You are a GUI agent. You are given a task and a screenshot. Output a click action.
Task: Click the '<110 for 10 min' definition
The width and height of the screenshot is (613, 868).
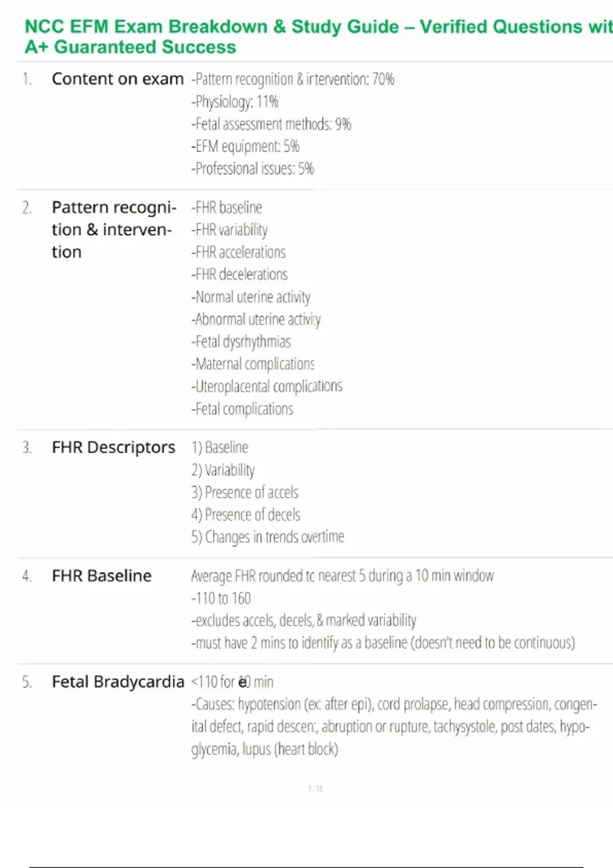232,682
